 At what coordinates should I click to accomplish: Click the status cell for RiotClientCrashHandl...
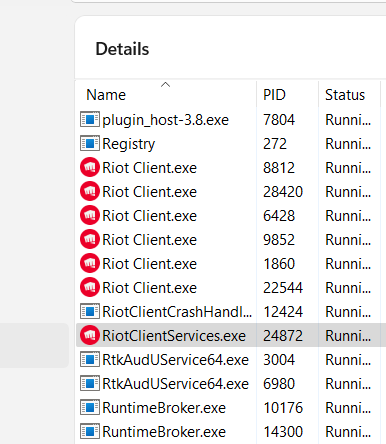[x=348, y=312]
